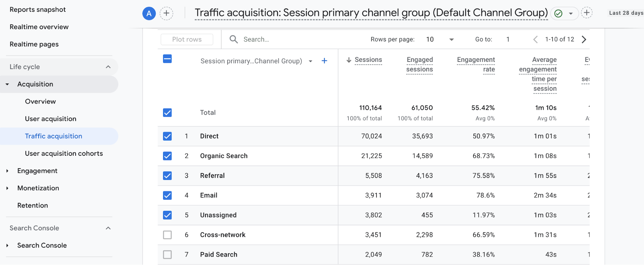Image resolution: width=644 pixels, height=265 pixels.
Task: Click the Last 28 days date range
Action: coord(626,13)
